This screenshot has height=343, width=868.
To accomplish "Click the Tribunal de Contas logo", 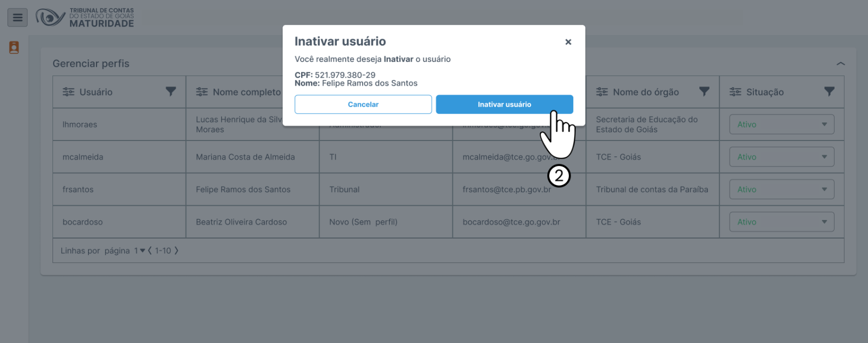I will [85, 17].
